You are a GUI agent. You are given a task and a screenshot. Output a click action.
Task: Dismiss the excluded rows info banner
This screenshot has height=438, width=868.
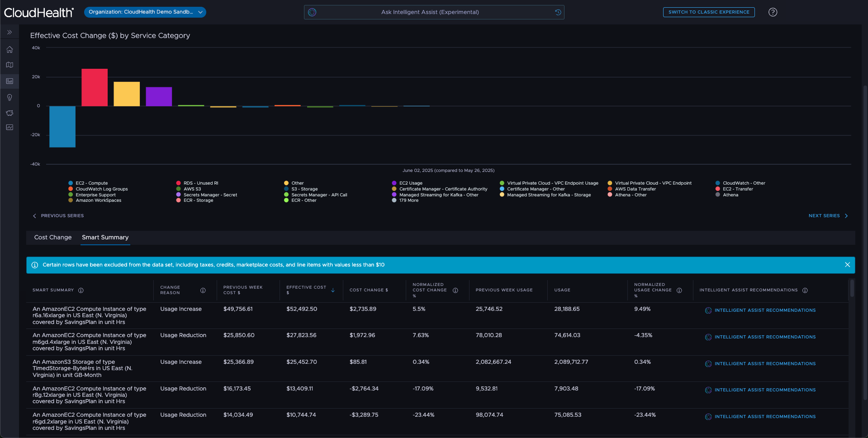point(848,265)
